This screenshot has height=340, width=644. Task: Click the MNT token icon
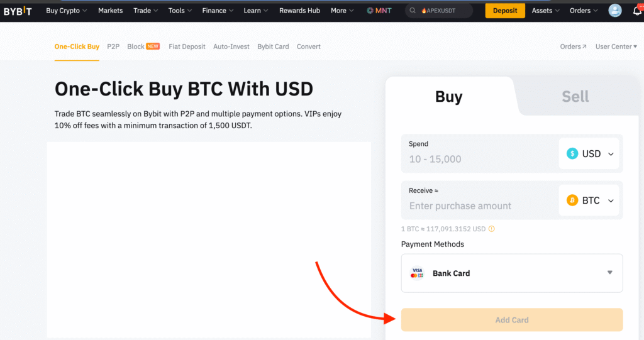[370, 11]
